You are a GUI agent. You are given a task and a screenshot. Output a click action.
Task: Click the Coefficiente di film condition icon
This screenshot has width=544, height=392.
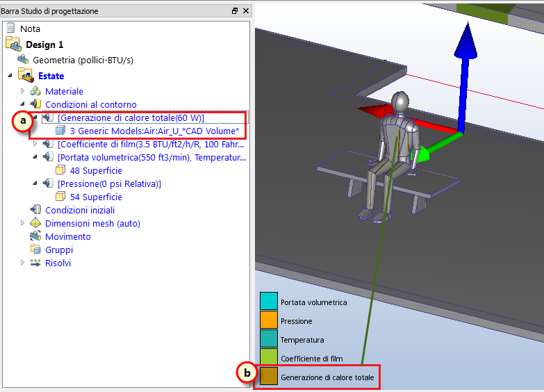(x=48, y=144)
